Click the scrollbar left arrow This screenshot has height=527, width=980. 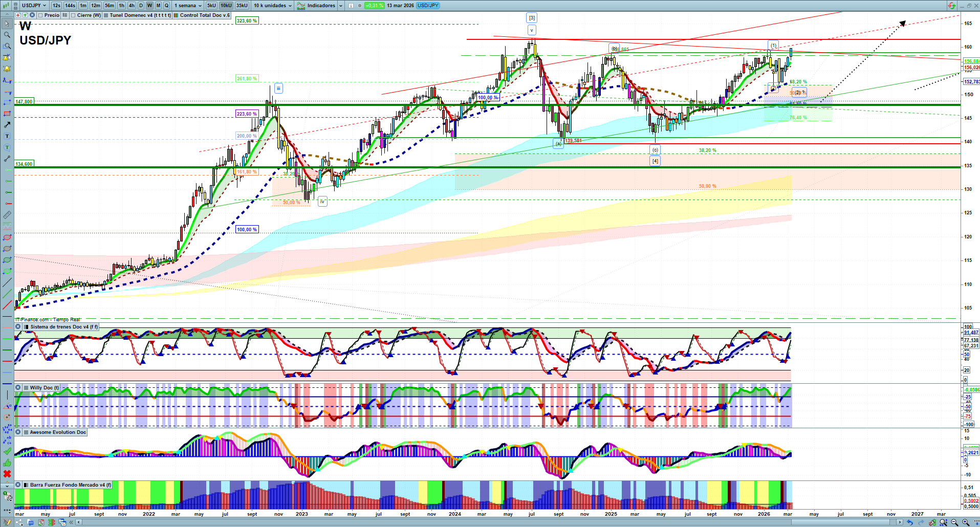pos(79,522)
